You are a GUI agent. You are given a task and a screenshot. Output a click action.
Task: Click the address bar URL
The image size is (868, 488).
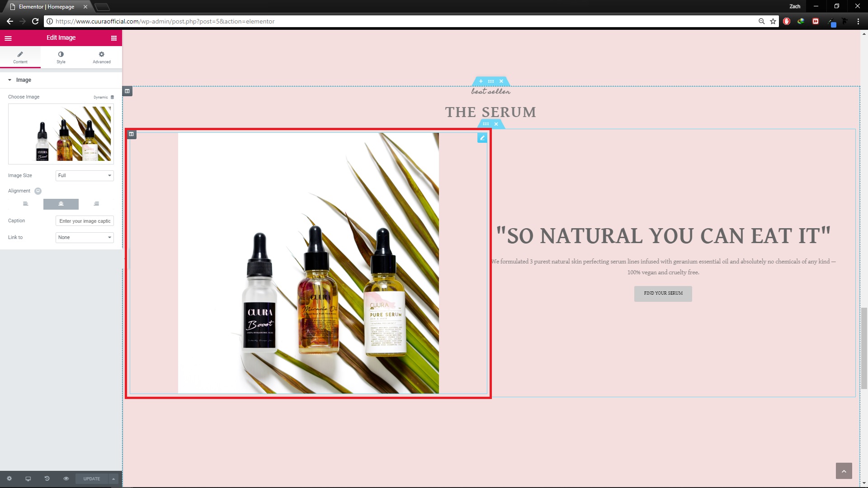(165, 21)
